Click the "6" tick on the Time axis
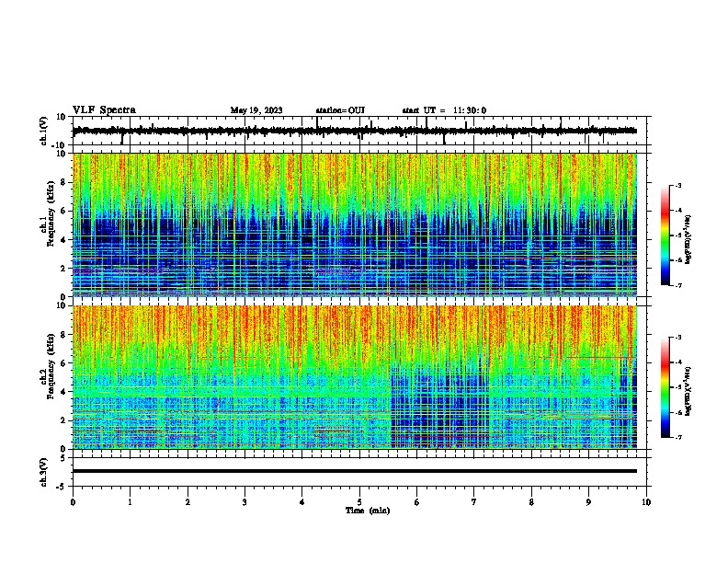 [x=417, y=502]
